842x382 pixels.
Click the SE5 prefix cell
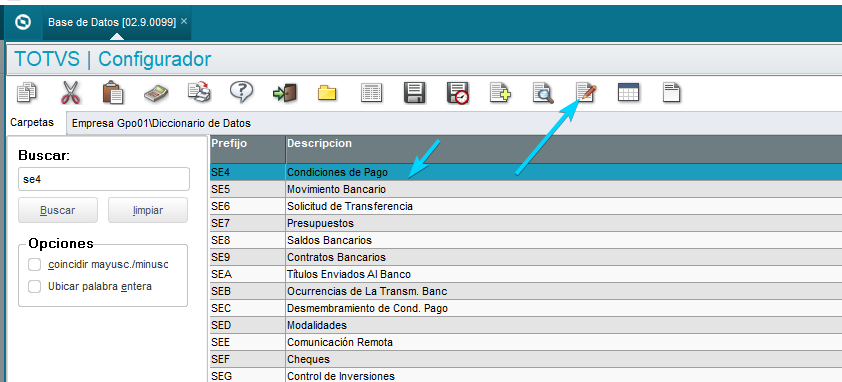pos(248,190)
